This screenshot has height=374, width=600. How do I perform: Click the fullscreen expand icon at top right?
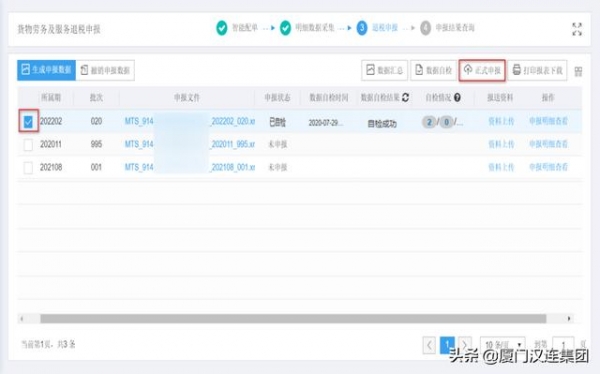tap(577, 29)
